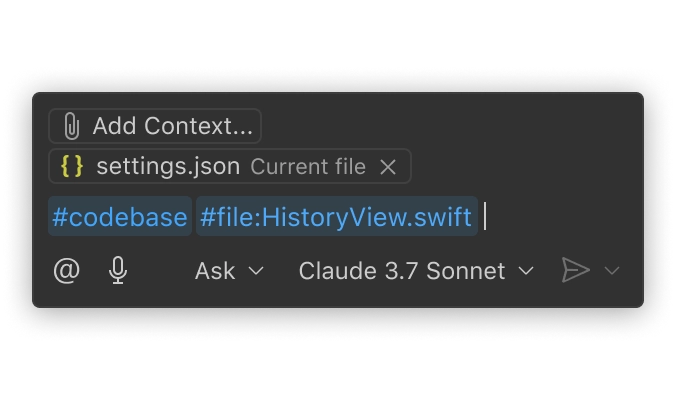This screenshot has height=400, width=676.
Task: Start voice input with the microphone icon
Action: click(x=118, y=270)
